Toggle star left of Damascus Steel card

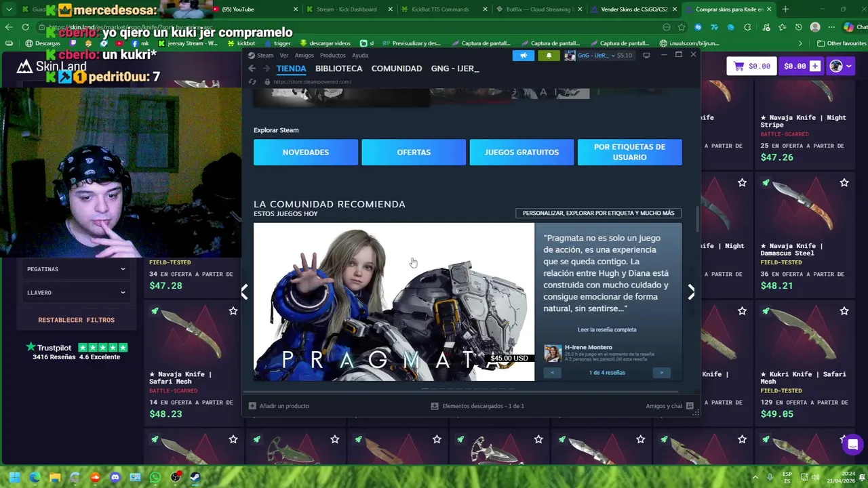(742, 183)
